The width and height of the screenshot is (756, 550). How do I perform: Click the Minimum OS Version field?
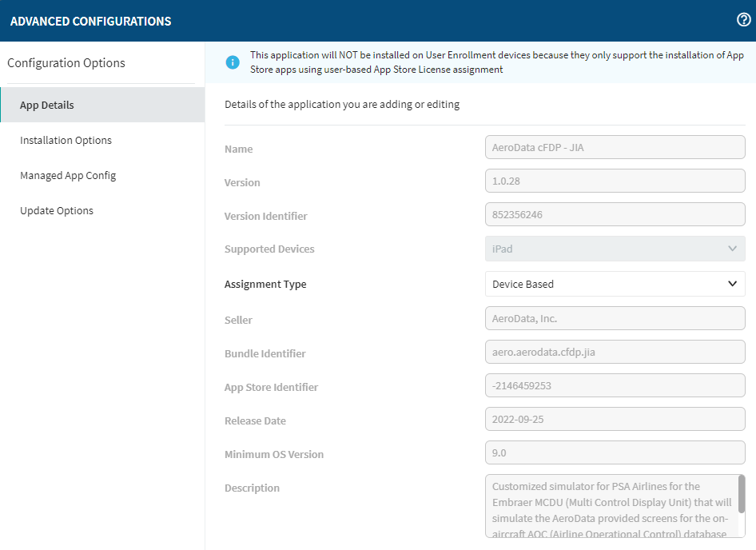point(615,452)
